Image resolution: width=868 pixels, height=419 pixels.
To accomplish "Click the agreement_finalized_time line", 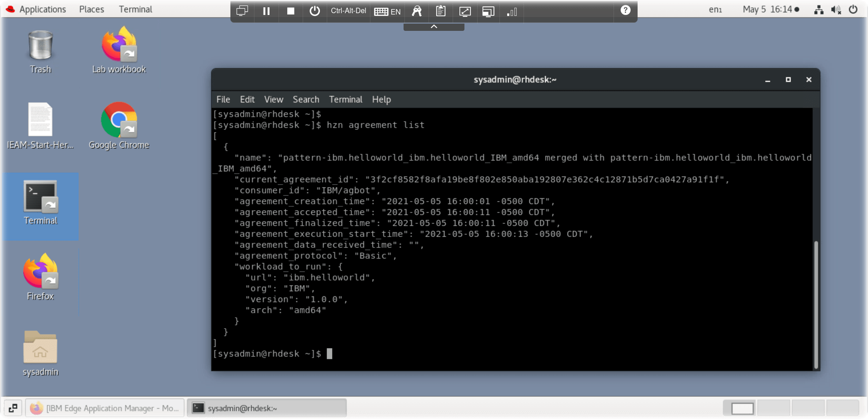I will [x=397, y=223].
